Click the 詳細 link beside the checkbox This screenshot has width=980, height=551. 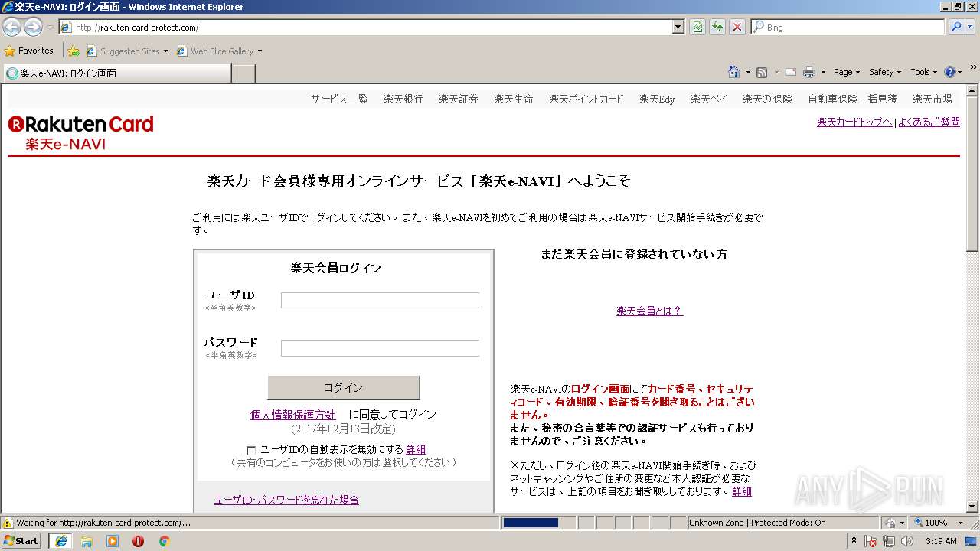click(416, 449)
